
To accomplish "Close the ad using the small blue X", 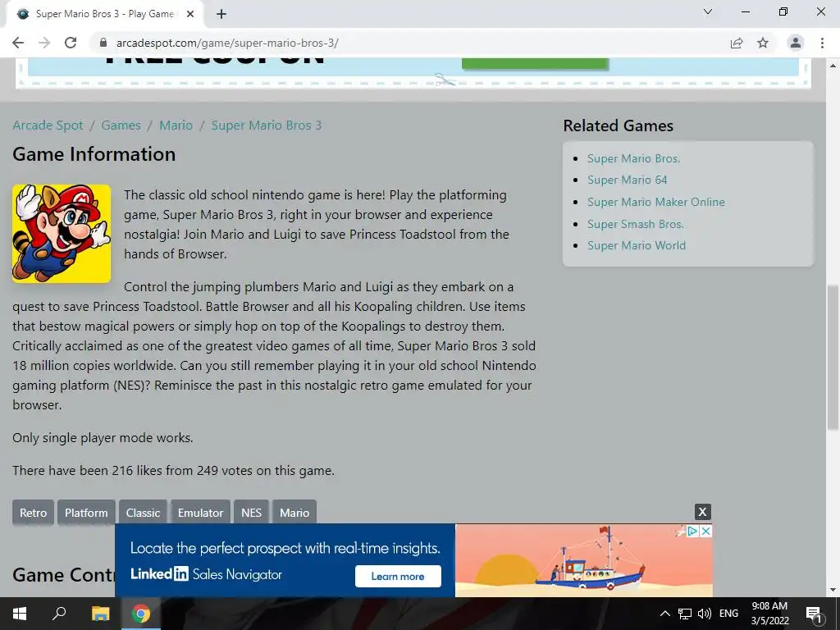I will click(x=706, y=531).
